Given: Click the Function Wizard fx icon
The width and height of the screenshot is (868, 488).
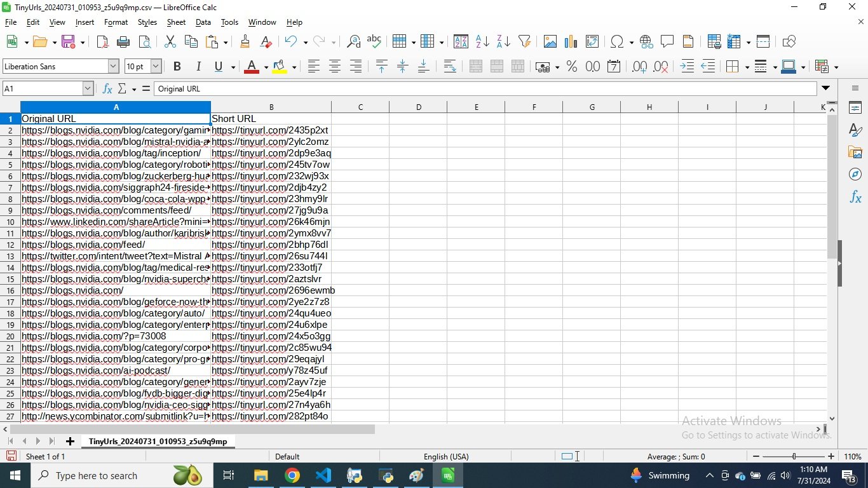Looking at the screenshot, I should [107, 88].
